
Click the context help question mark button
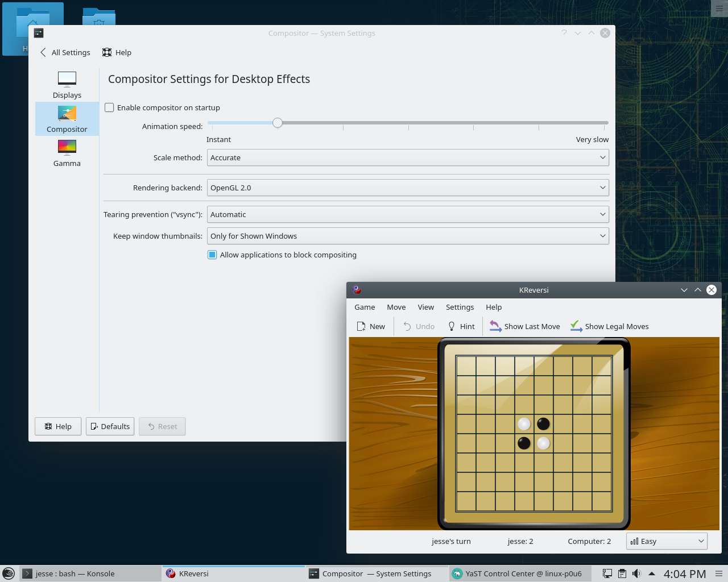tap(564, 33)
